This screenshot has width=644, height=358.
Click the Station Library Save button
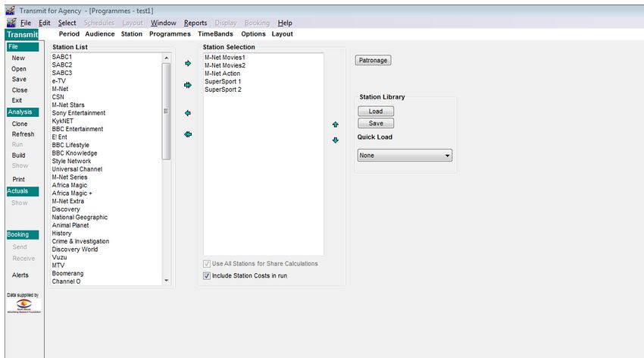[x=376, y=124]
